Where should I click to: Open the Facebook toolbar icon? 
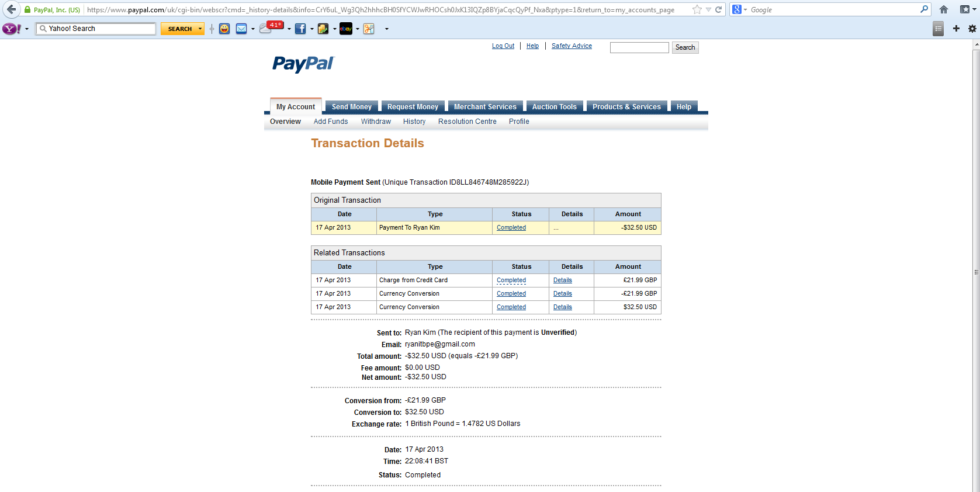300,29
